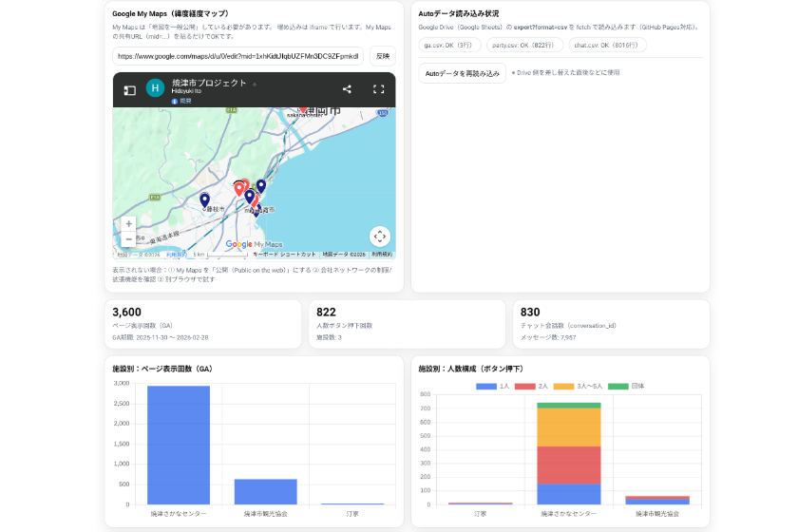Select the red pin on left of cluster
798x532 pixels.
238,189
